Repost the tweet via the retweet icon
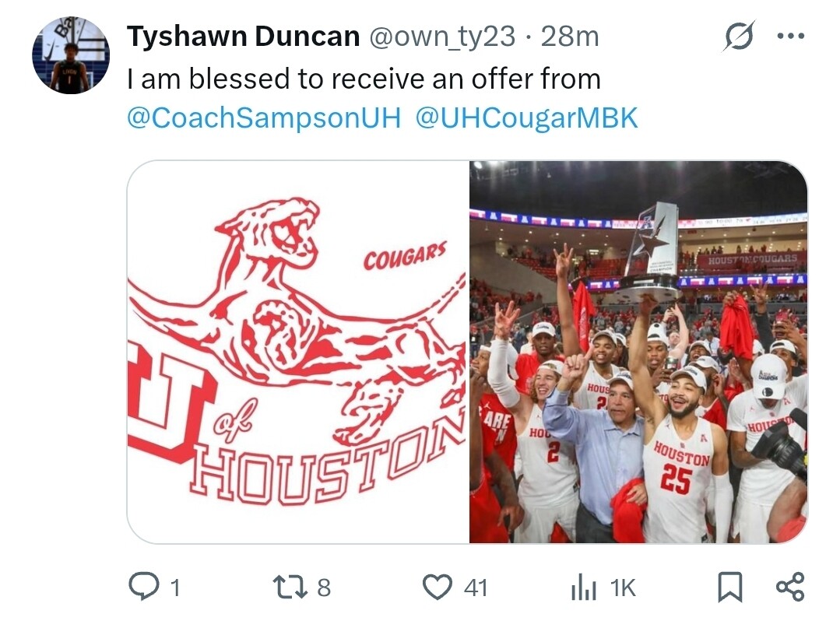840x628 pixels. pyautogui.click(x=290, y=588)
